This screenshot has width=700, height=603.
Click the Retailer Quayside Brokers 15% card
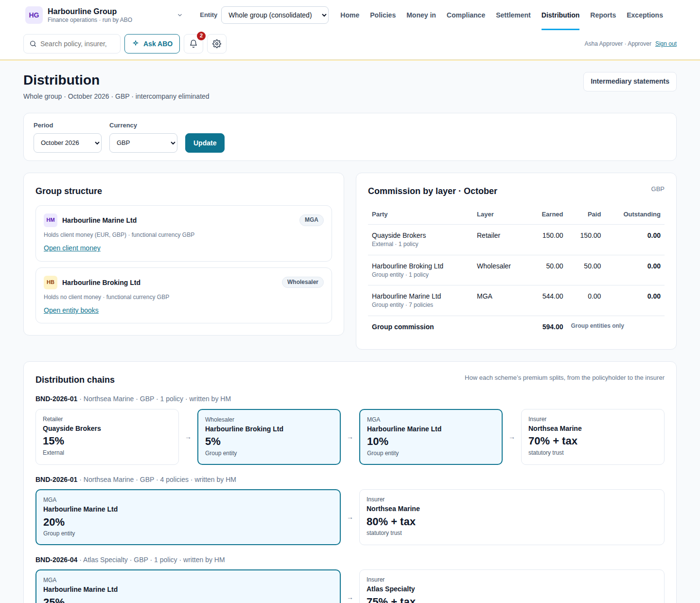pos(107,437)
